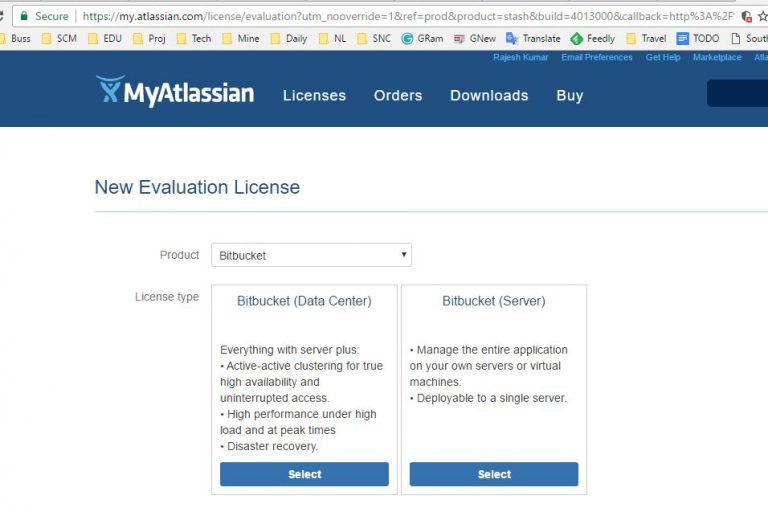The height and width of the screenshot is (512, 768).
Task: Go to the Licenses menu
Action: click(x=314, y=95)
